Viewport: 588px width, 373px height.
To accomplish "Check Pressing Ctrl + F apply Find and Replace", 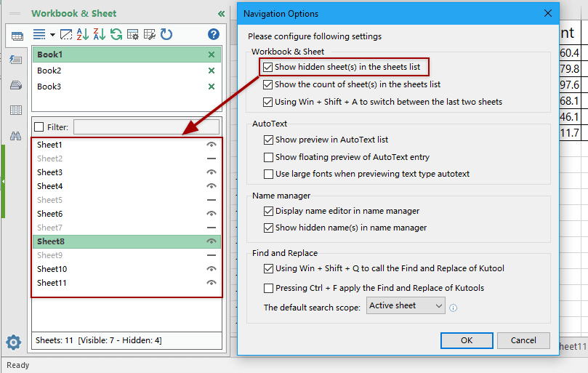I will tap(269, 288).
